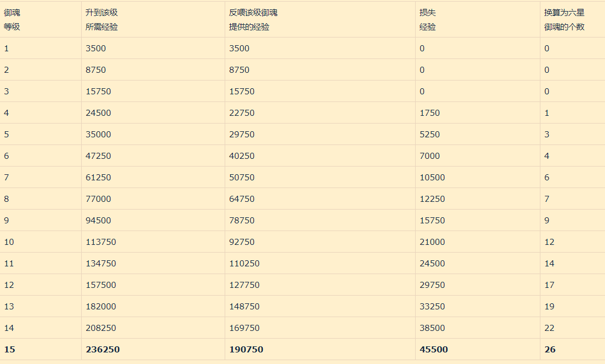Click the 升到该级所需经验 column header

coord(102,19)
